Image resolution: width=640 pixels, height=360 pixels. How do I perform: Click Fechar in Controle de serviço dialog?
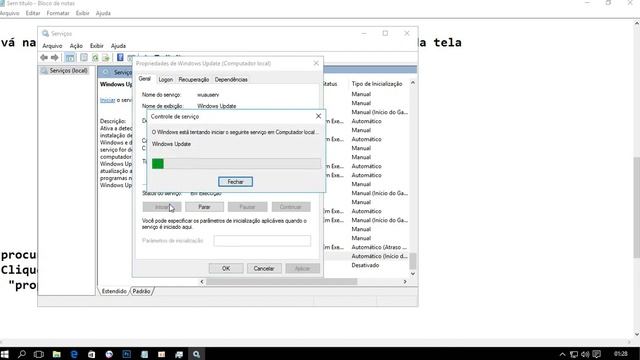(x=236, y=182)
